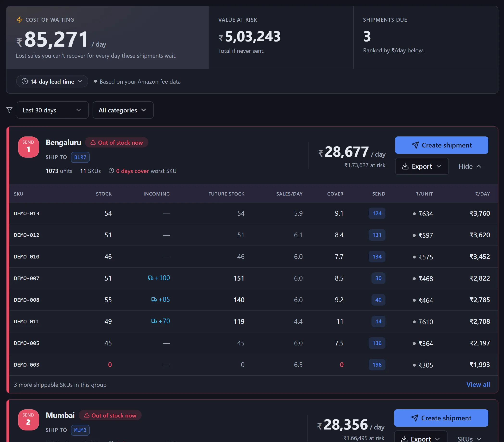This screenshot has height=442, width=504.
Task: Click the warning triangle on Bengaluru out-of-stock badge
Action: 93,142
